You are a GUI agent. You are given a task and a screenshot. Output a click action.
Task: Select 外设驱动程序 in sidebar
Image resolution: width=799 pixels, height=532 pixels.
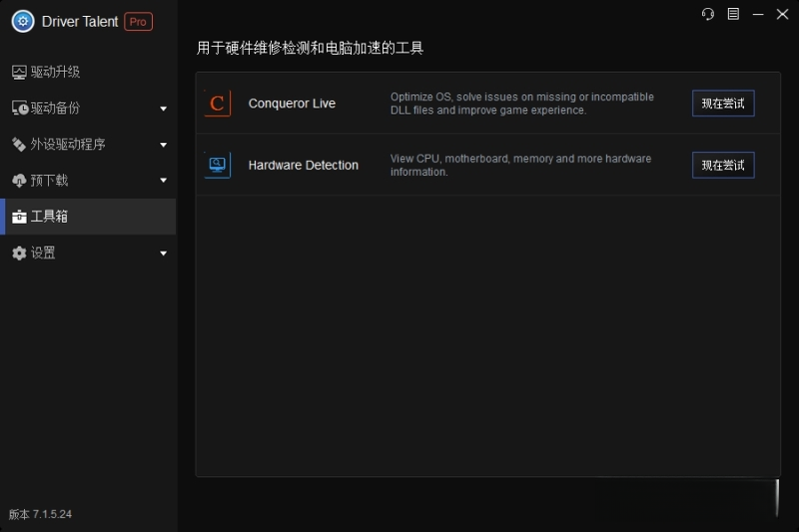click(88, 145)
